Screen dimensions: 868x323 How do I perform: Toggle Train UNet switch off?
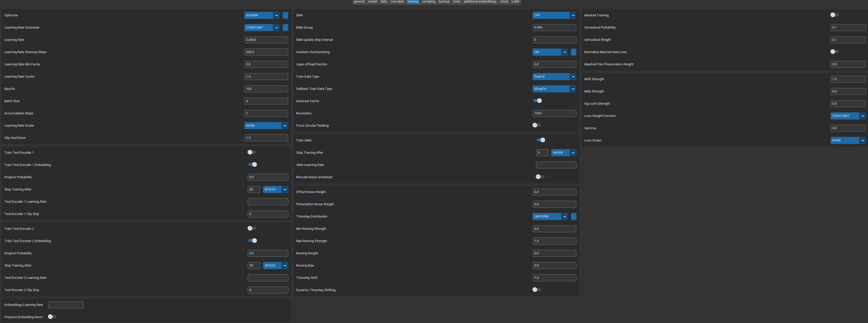[541, 140]
